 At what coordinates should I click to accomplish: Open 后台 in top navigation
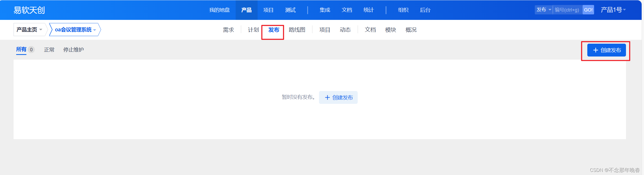click(425, 10)
